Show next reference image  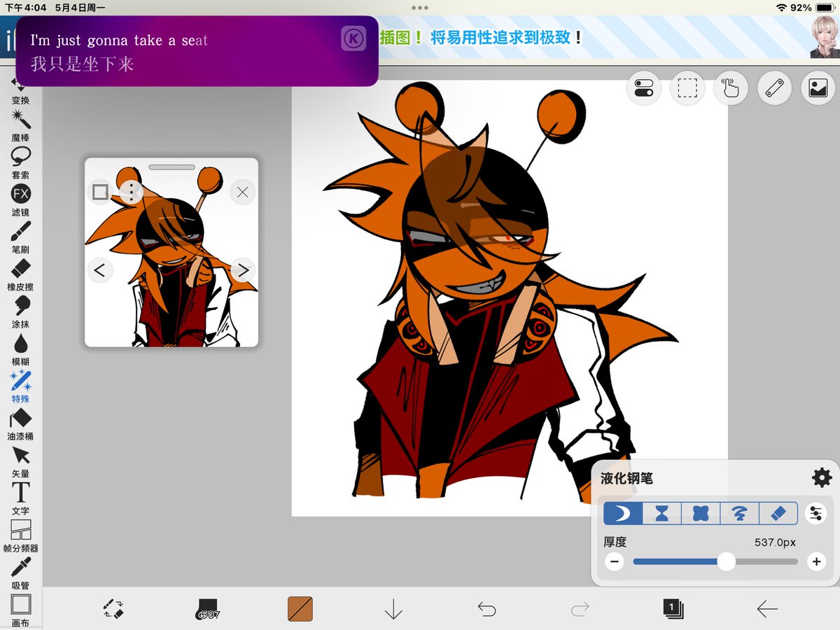point(242,269)
